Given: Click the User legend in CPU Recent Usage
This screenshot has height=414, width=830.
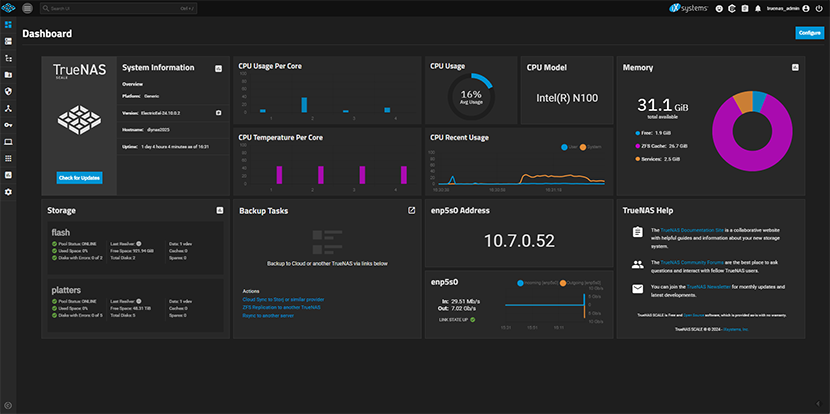Looking at the screenshot, I should tap(569, 147).
